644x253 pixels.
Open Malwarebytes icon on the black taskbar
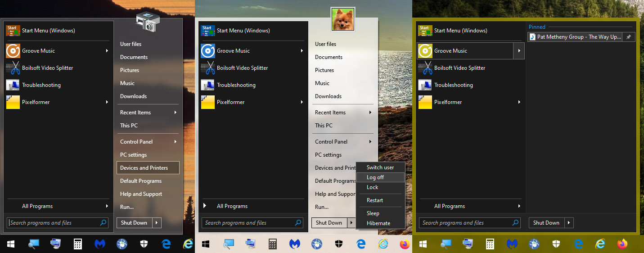point(100,244)
